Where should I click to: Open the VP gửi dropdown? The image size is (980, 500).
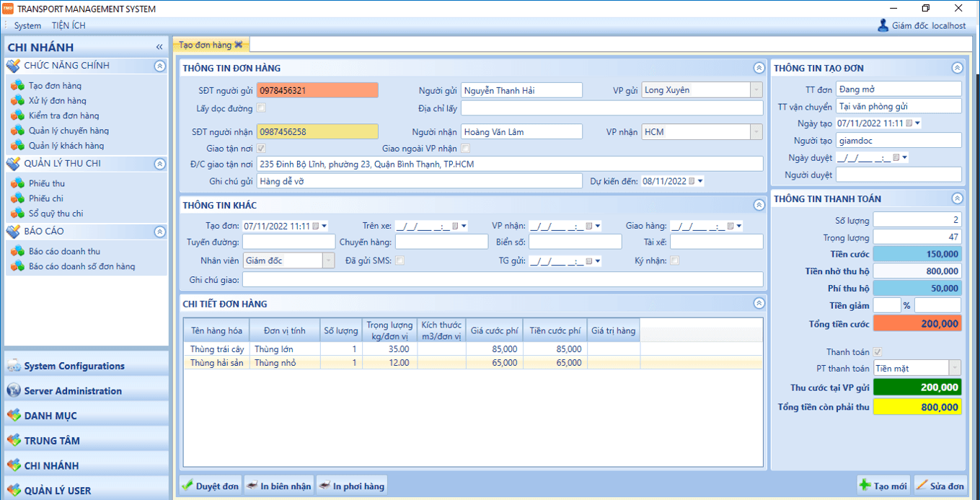coord(756,90)
